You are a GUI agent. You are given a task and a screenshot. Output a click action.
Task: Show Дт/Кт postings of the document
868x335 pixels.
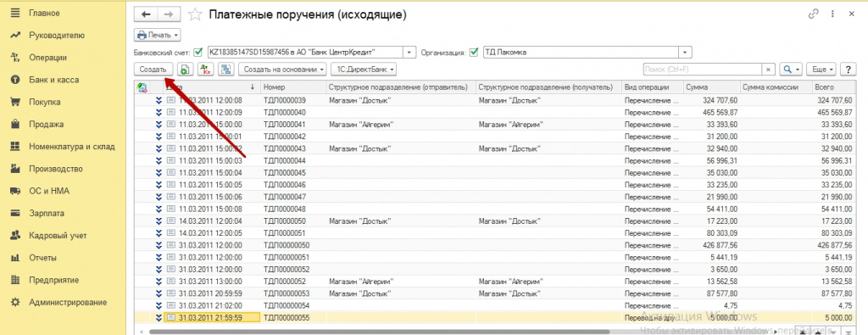205,70
